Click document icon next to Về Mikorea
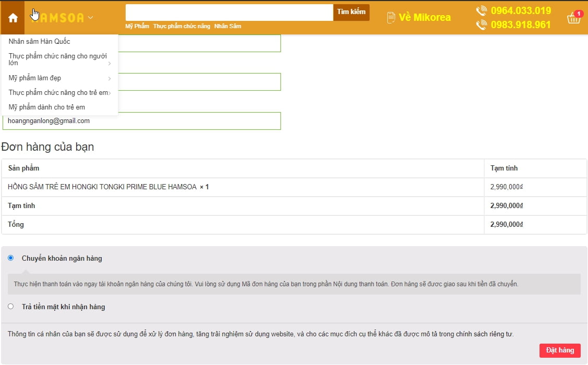This screenshot has height=365, width=588. coord(391,18)
